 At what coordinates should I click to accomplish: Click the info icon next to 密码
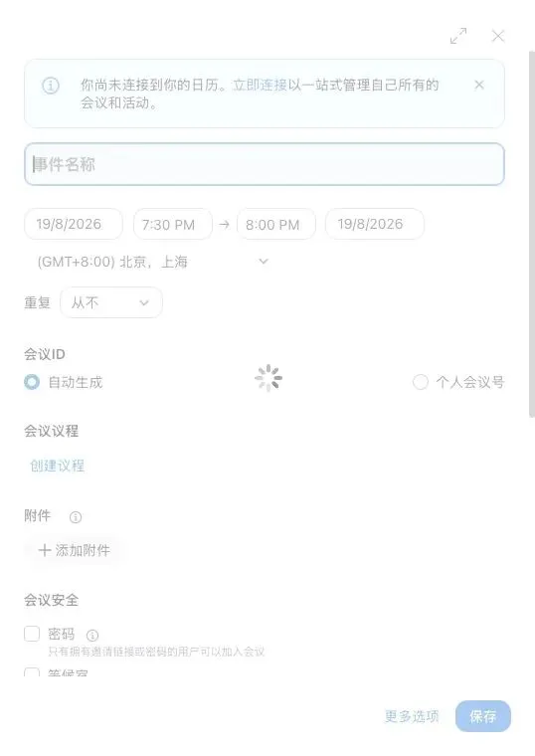92,635
